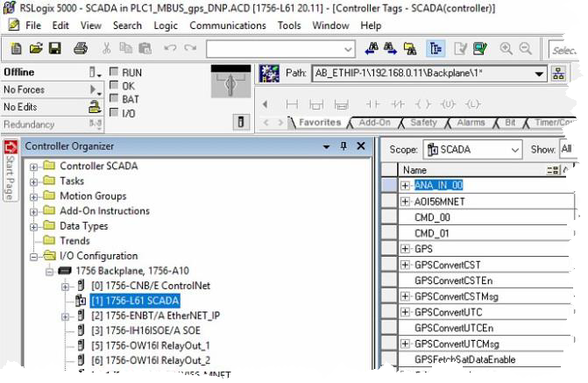
Task: Switch to the Add-On instruction tab
Action: click(374, 123)
